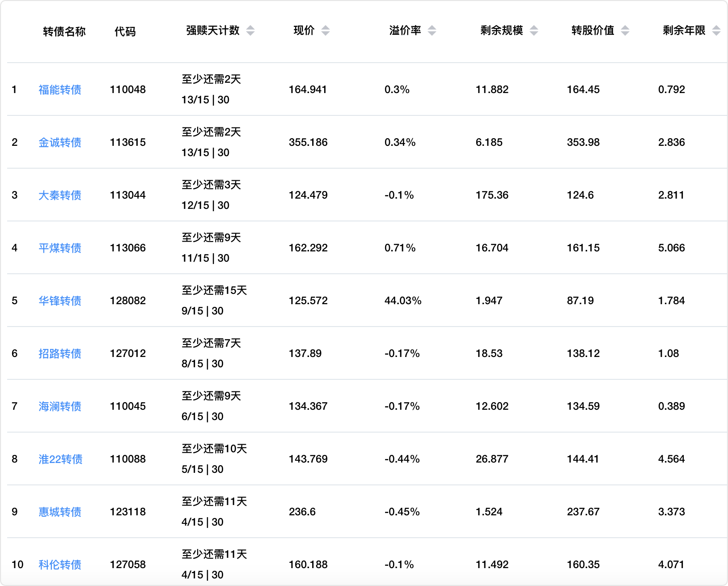This screenshot has width=728, height=586.
Task: Open 金诚转债 bond details
Action: point(60,143)
